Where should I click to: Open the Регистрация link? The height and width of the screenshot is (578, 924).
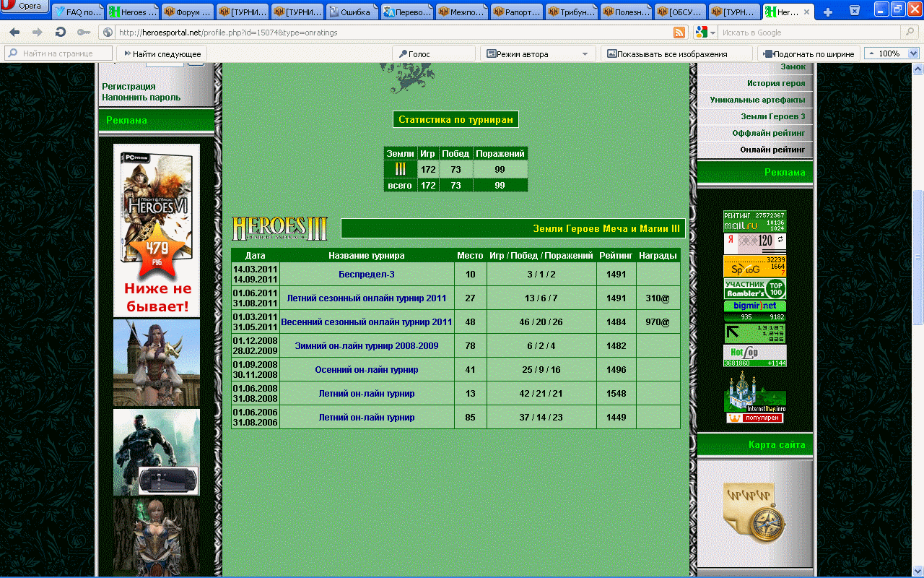[x=128, y=87]
